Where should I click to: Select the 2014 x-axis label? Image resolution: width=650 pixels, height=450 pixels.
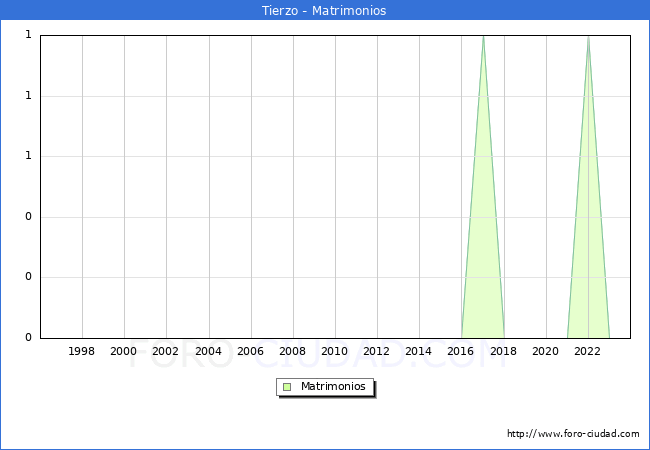pos(419,351)
